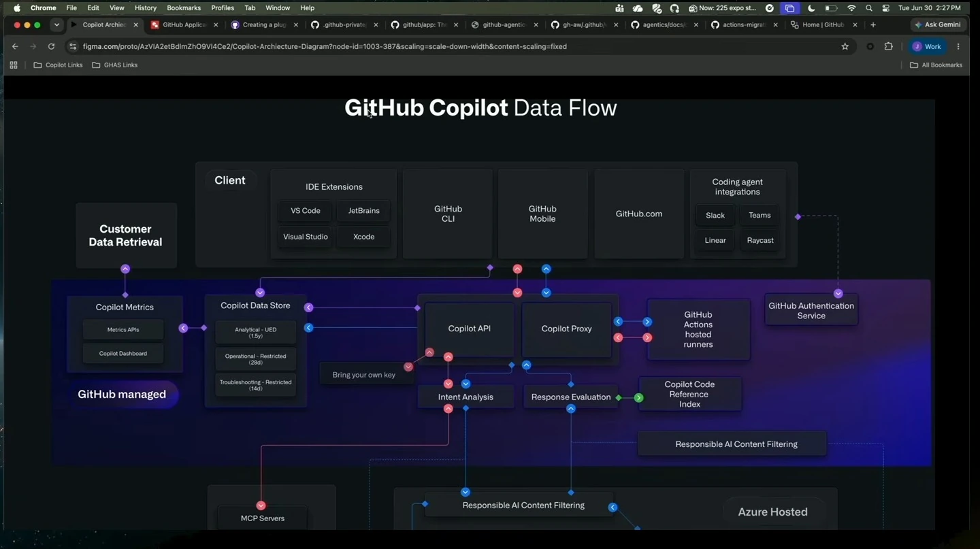Open the GHAS Links bookmarks folder
The height and width of the screenshot is (549, 980).
pos(115,65)
